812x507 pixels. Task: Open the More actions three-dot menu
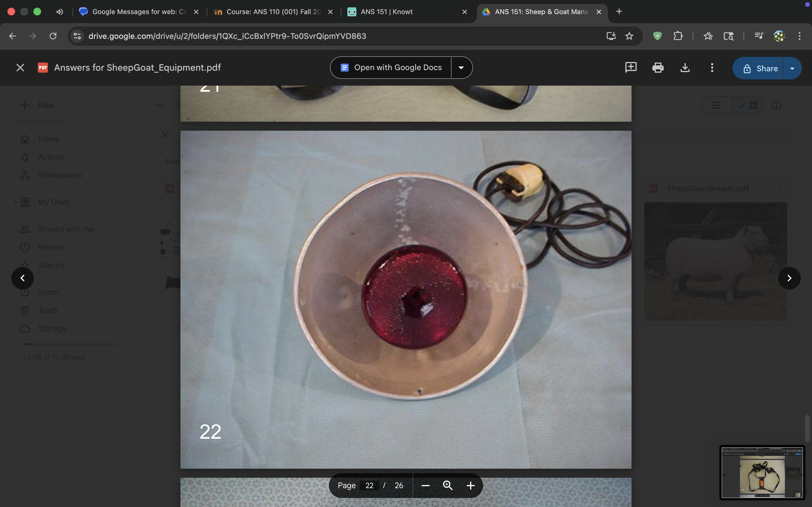coord(712,68)
